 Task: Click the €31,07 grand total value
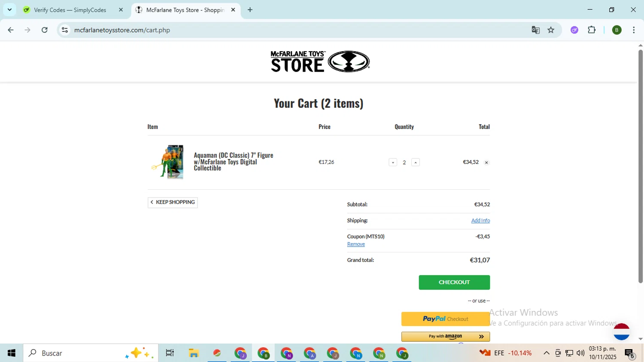(x=480, y=260)
